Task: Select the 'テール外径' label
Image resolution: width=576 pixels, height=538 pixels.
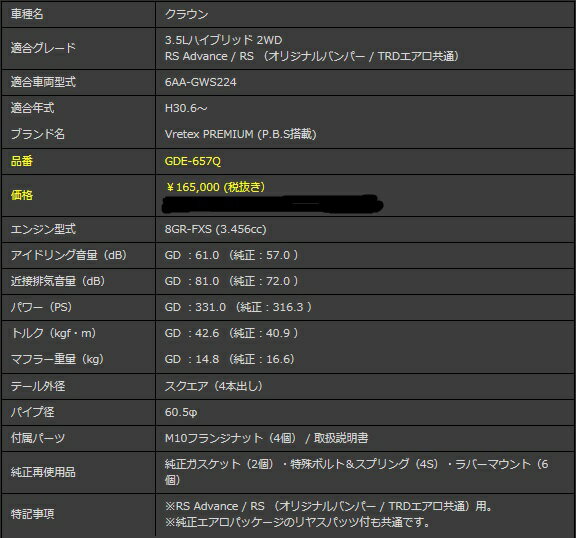Action: pos(38,386)
